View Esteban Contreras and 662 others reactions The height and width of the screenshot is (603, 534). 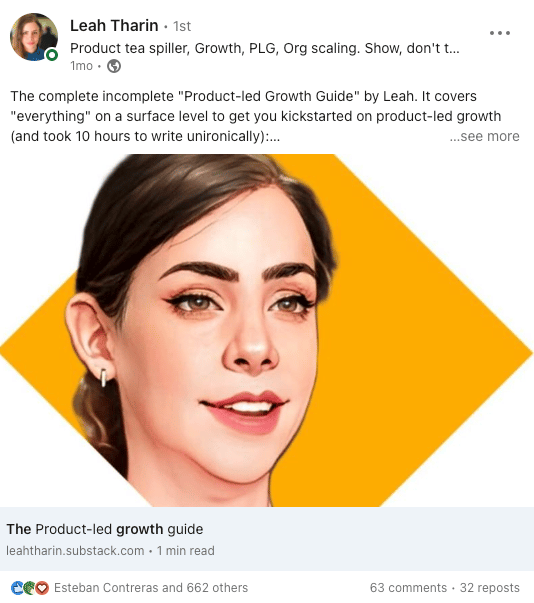point(151,588)
